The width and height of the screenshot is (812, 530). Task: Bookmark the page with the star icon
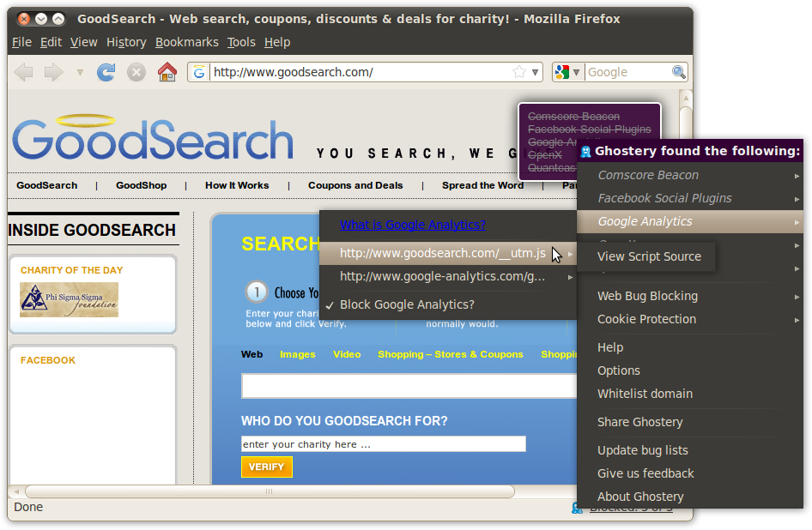(x=519, y=72)
